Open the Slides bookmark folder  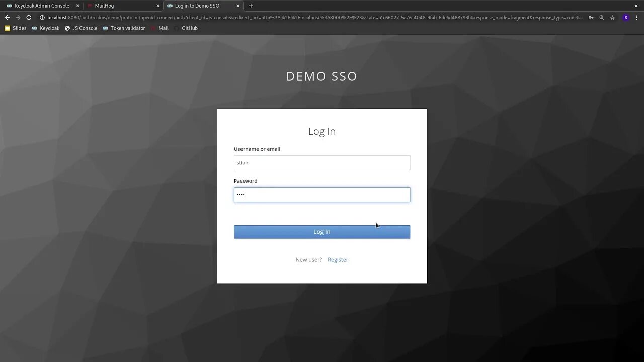tap(15, 28)
